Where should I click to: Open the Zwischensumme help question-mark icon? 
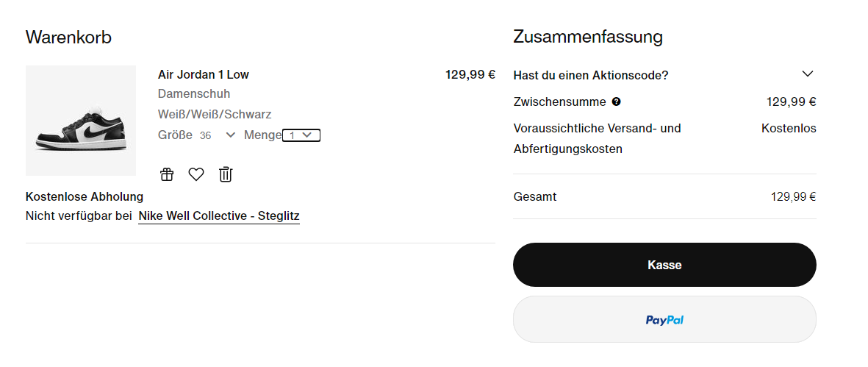[x=616, y=101]
